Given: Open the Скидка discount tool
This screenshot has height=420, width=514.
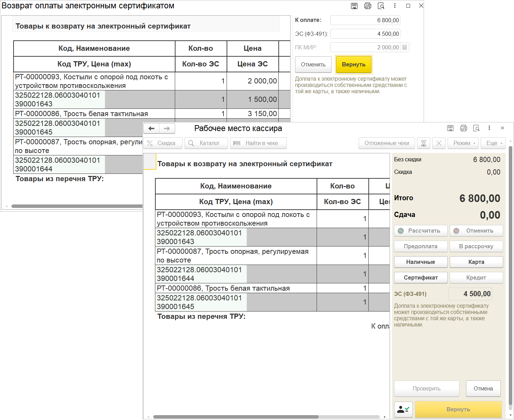Looking at the screenshot, I should click(163, 143).
